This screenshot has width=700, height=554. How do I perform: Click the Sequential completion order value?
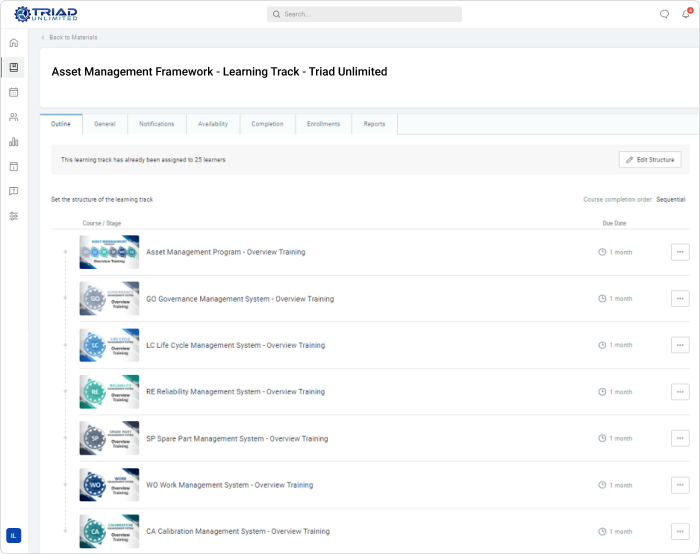pyautogui.click(x=671, y=200)
